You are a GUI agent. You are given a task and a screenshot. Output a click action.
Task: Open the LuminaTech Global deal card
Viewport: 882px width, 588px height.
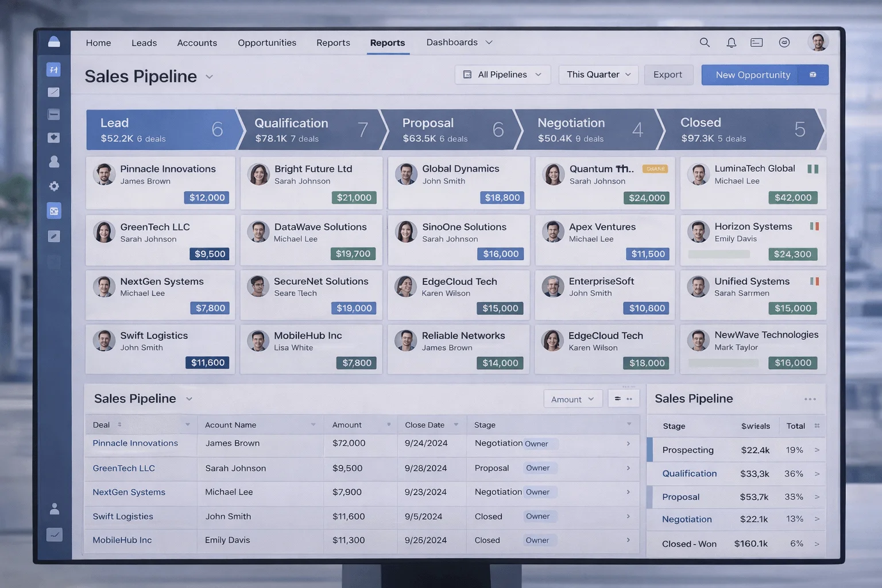pos(753,183)
